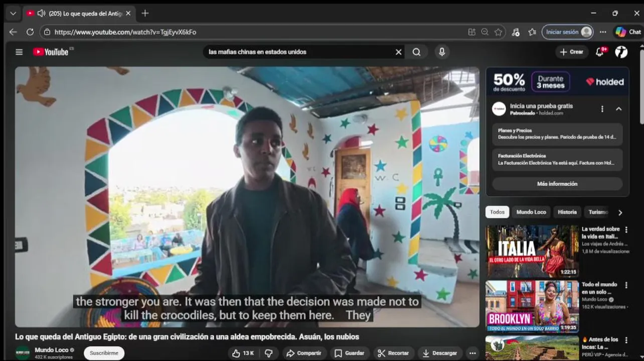
Task: Collapse the sponsored ad panel
Action: click(619, 109)
